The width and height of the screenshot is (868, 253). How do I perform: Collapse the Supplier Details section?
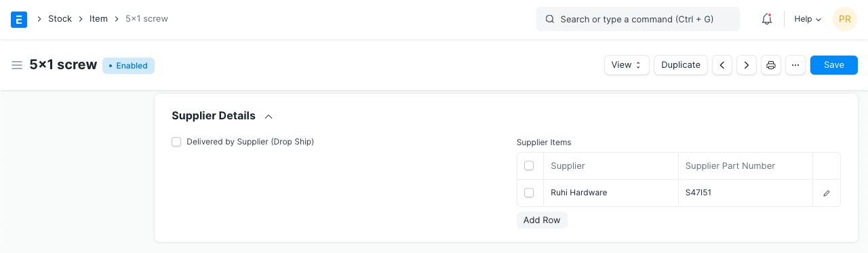pyautogui.click(x=269, y=116)
